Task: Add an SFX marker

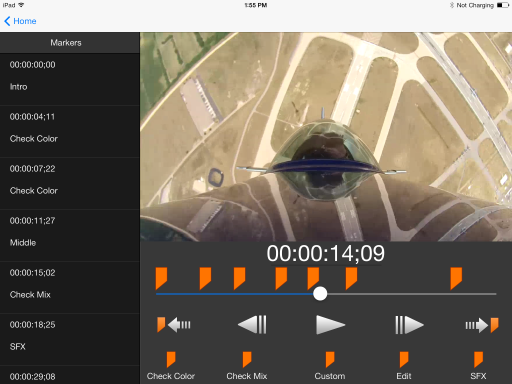Action: (478, 366)
